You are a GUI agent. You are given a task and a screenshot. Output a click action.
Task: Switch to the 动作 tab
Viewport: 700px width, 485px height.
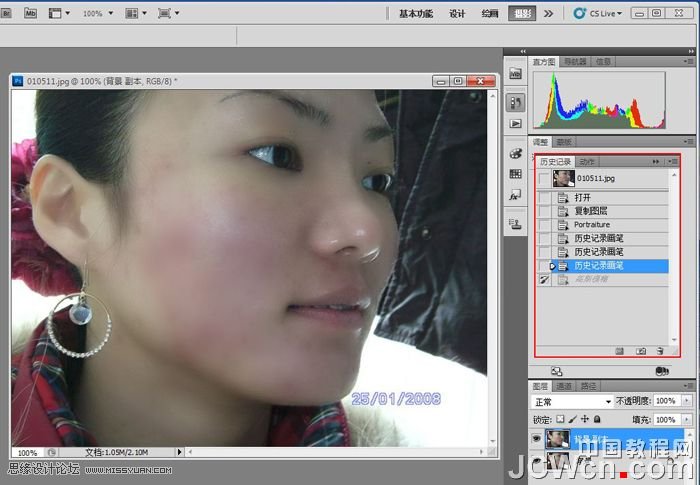pos(587,162)
